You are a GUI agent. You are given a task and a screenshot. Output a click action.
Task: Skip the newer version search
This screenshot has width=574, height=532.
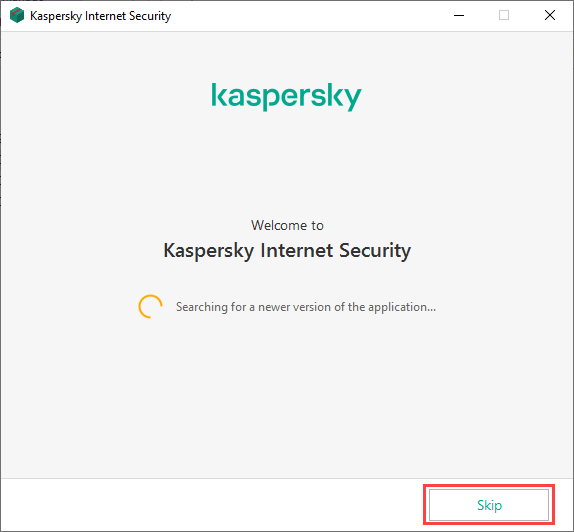tap(489, 505)
